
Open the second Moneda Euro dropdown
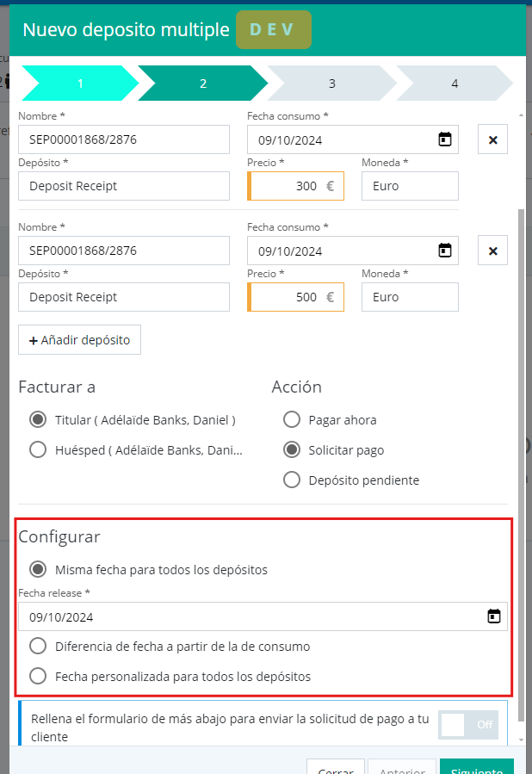(x=410, y=297)
